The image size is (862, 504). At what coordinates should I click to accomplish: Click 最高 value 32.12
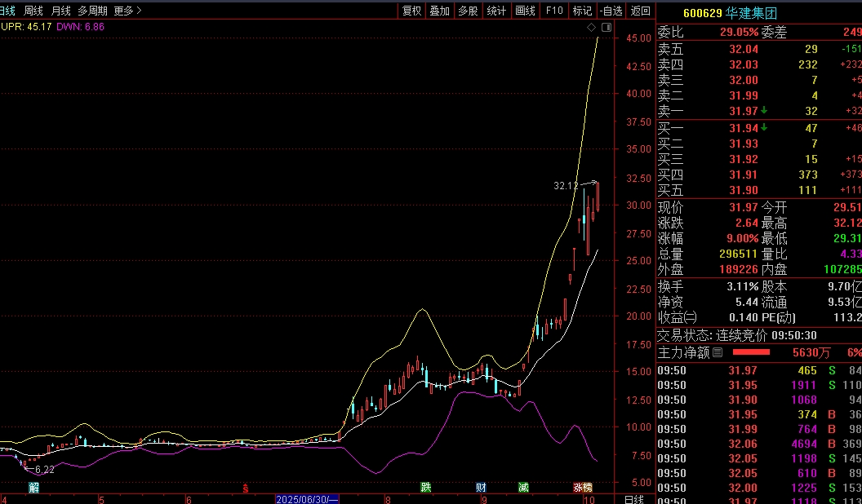[847, 223]
